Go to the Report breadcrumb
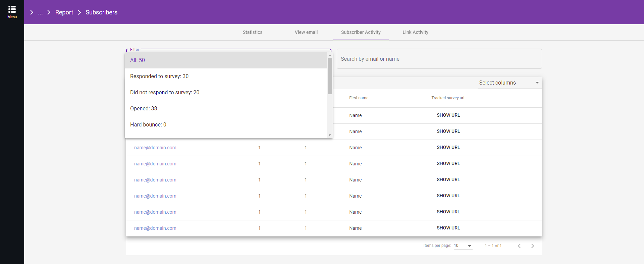The width and height of the screenshot is (644, 264). (64, 12)
